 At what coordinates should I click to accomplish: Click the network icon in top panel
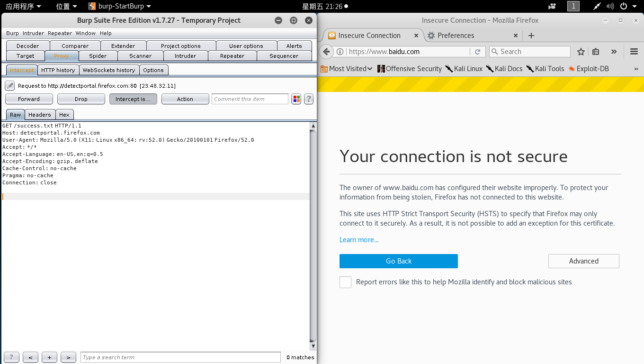597,6
